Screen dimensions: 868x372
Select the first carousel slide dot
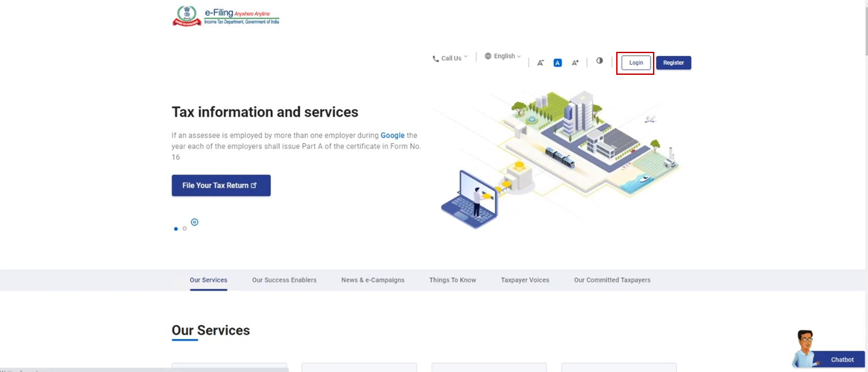click(176, 229)
